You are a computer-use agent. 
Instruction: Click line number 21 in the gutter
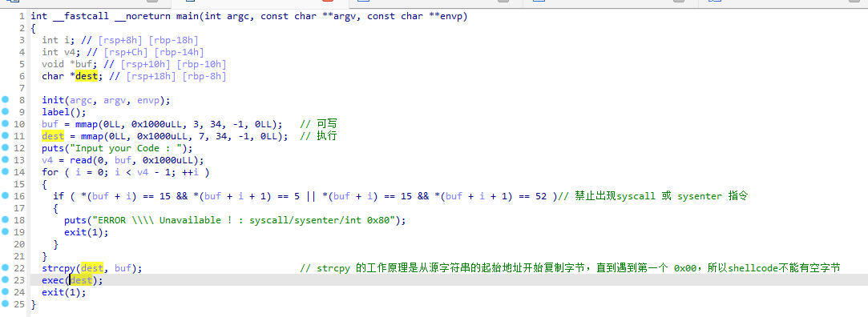[x=19, y=256]
